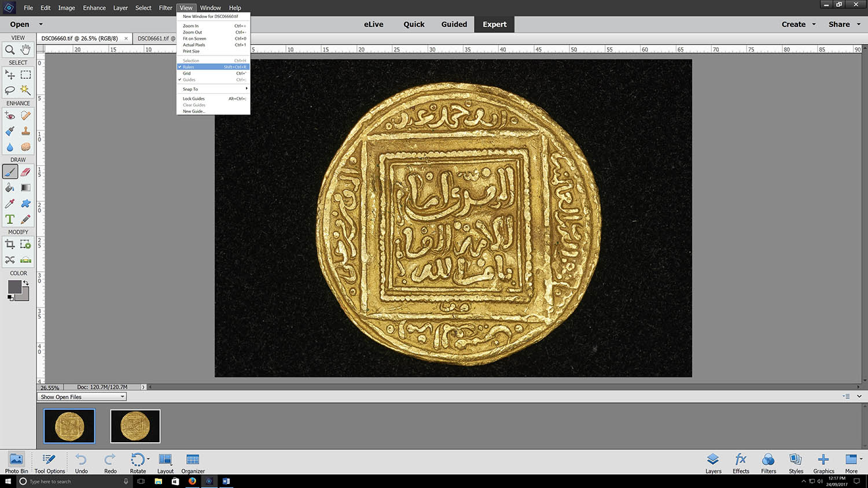The height and width of the screenshot is (488, 868).
Task: Select second coin thumbnail in Photo Bin
Action: pos(135,426)
